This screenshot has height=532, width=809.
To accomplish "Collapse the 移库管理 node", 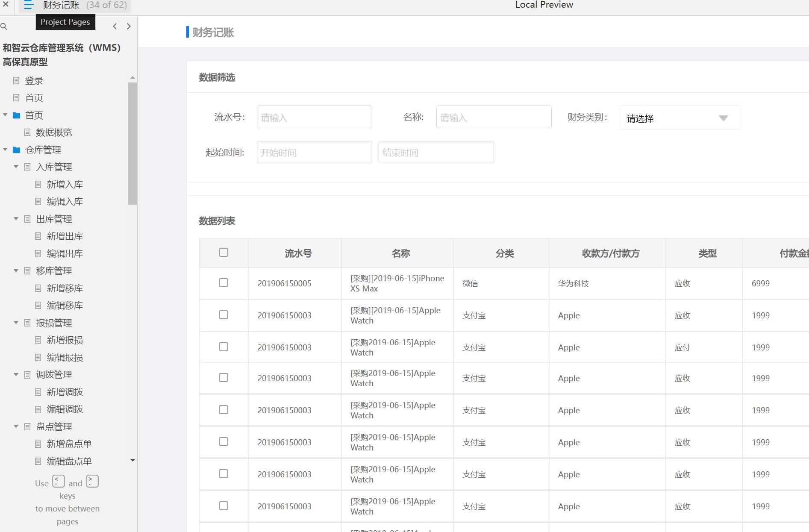I will [16, 270].
